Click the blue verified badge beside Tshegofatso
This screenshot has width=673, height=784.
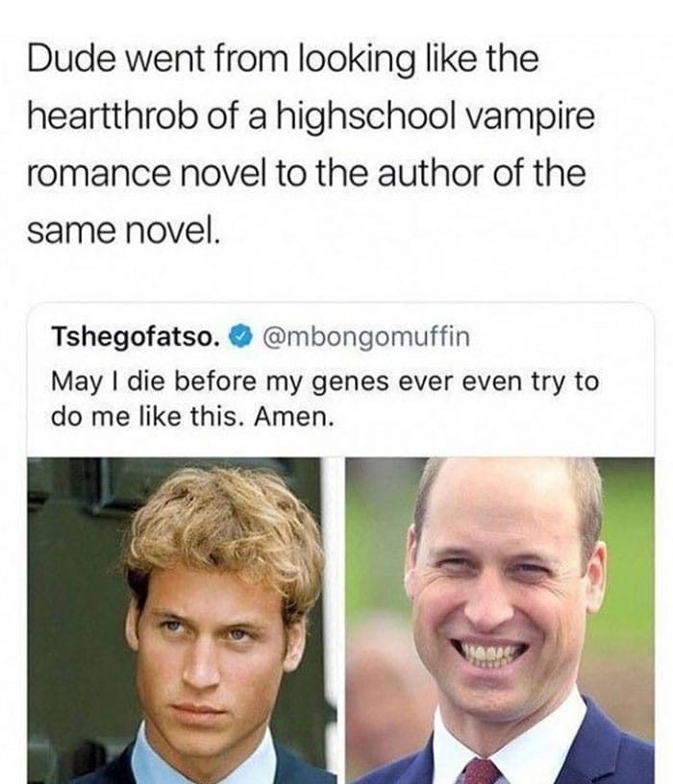[x=240, y=336]
